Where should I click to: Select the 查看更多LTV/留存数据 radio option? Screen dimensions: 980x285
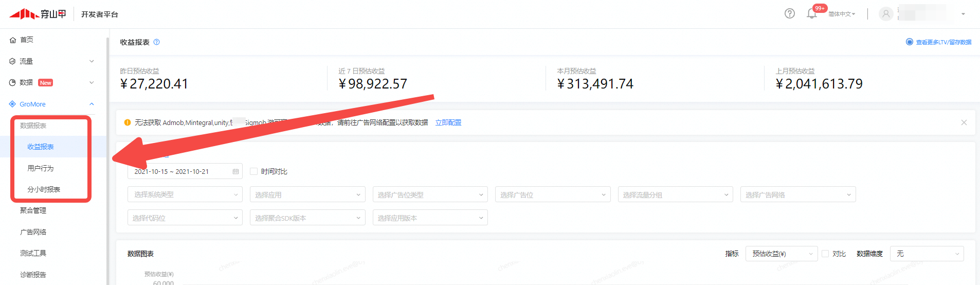point(909,42)
